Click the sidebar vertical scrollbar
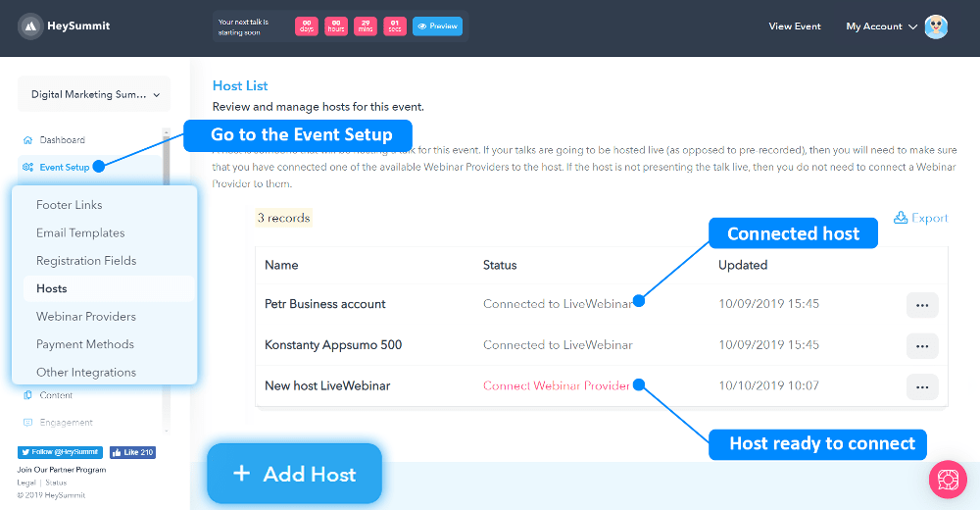 pos(167,279)
